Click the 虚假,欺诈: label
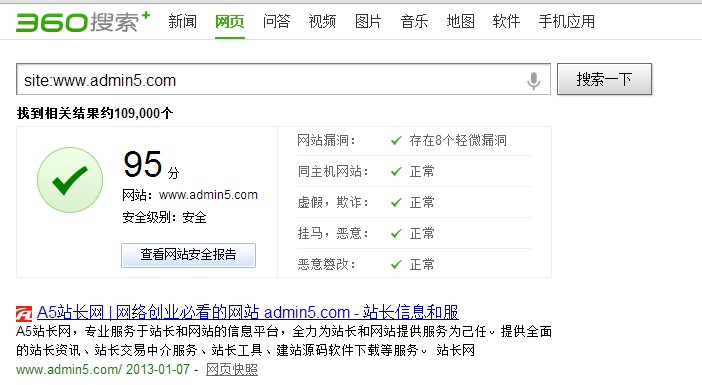 pyautogui.click(x=333, y=202)
